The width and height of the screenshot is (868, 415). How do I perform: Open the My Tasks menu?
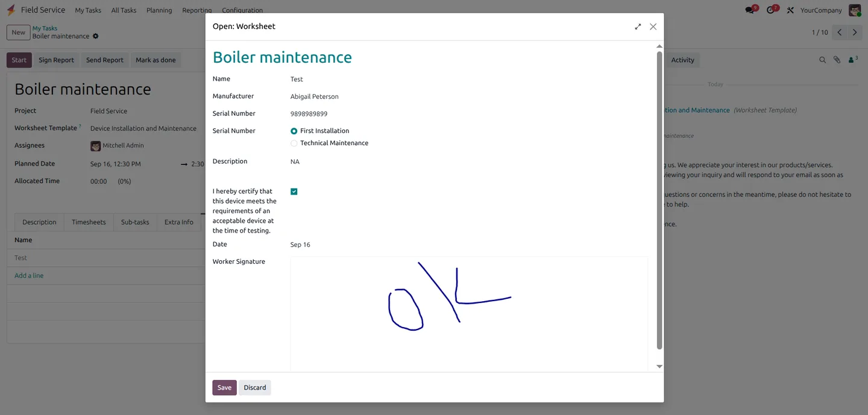pyautogui.click(x=88, y=10)
